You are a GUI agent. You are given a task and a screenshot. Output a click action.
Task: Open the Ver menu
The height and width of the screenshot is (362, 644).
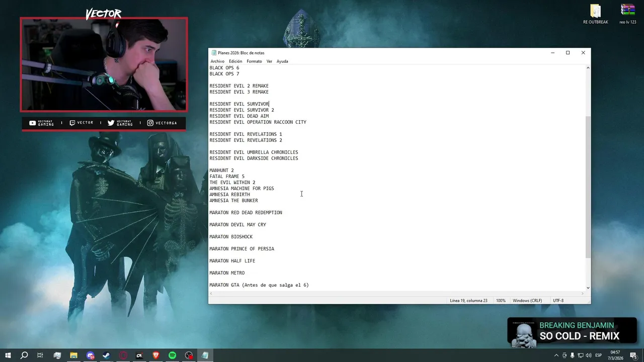269,61
